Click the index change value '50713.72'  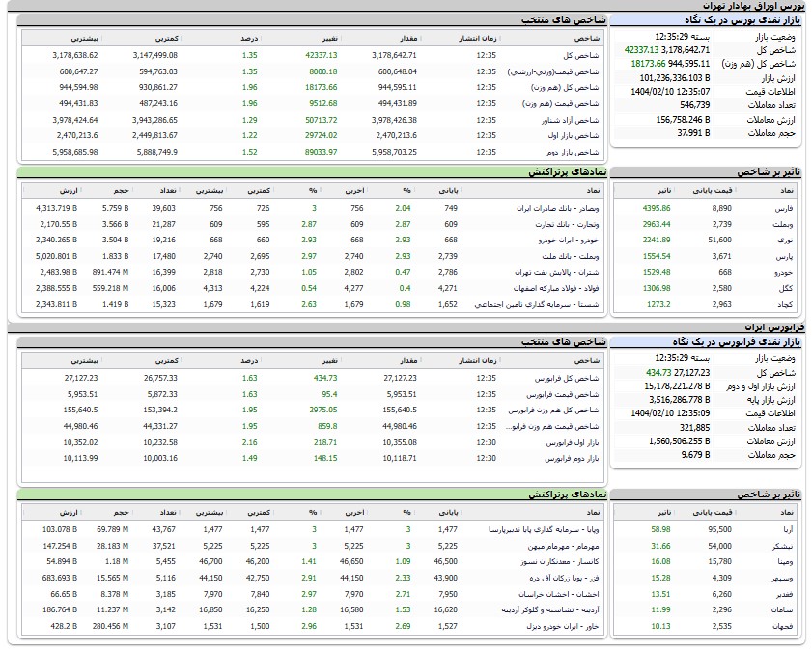coord(322,120)
